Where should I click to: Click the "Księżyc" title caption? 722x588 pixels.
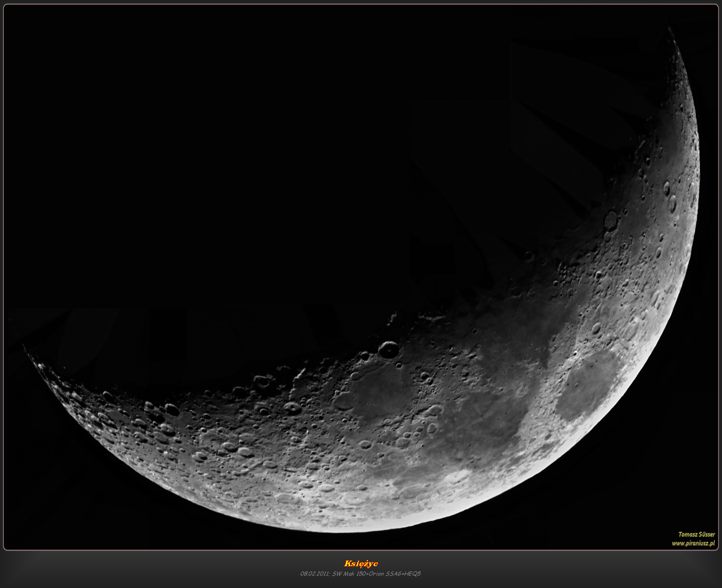click(x=361, y=564)
